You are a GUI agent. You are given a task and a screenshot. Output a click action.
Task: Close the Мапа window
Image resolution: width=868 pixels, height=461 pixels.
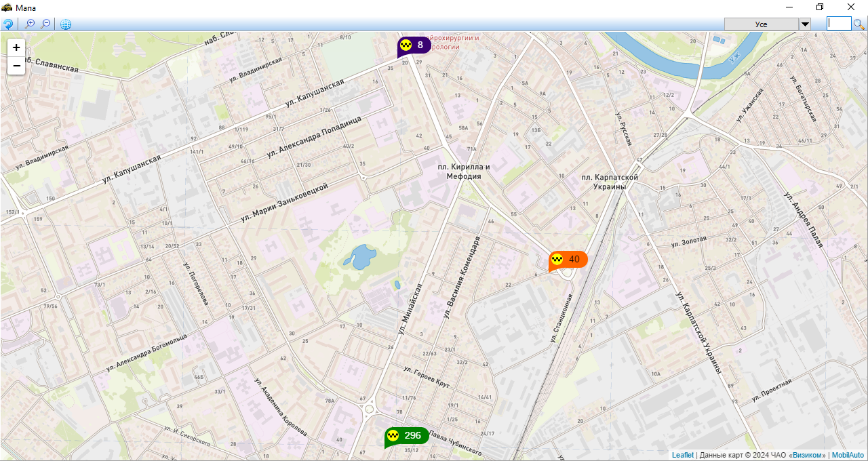tap(851, 7)
